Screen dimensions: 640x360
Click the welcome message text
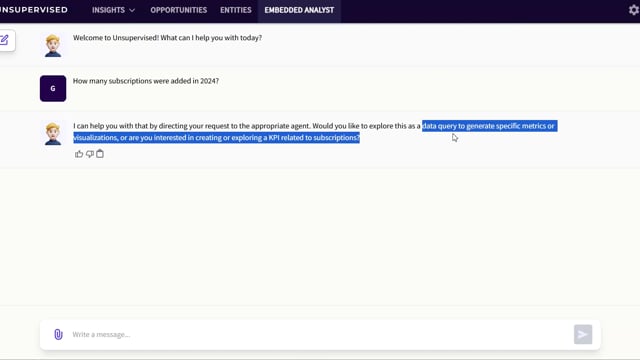pyautogui.click(x=167, y=38)
